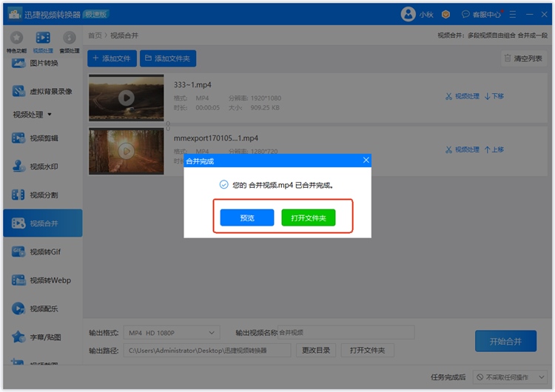555x392 pixels.
Task: Click the 迅捷视频转换器 app logo
Action: click(x=15, y=14)
